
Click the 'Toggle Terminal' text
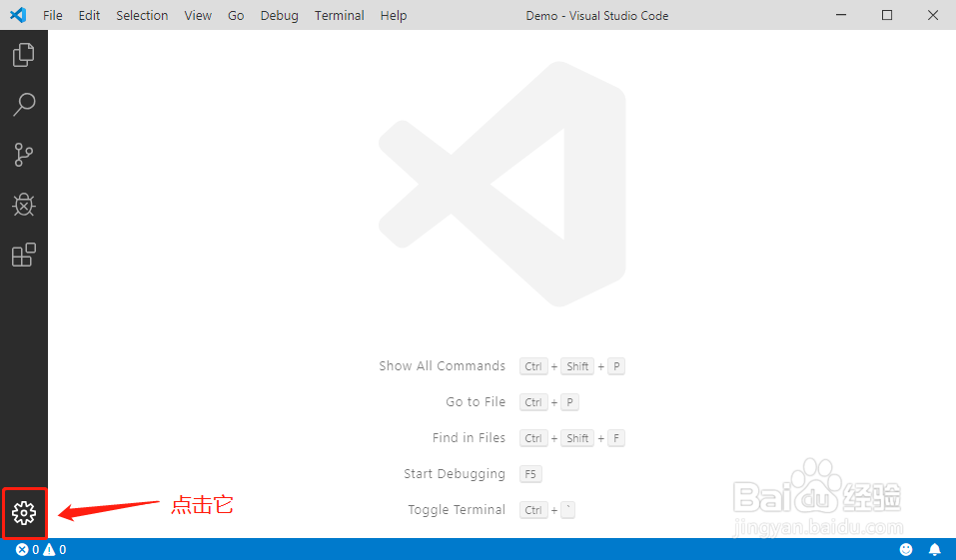tap(457, 510)
